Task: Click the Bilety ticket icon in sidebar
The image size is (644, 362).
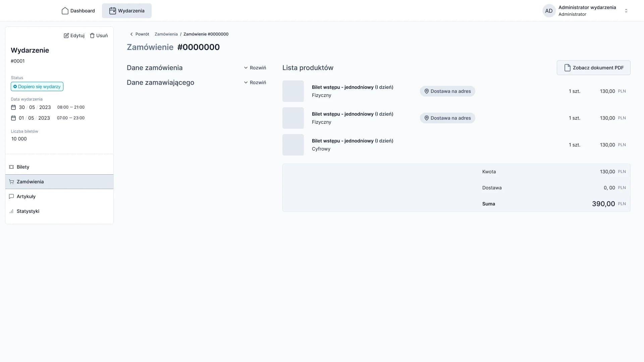Action: (x=11, y=167)
